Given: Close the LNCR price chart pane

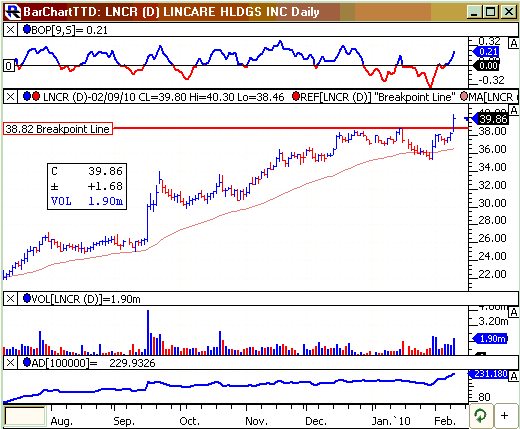Looking at the screenshot, I should click(10, 97).
